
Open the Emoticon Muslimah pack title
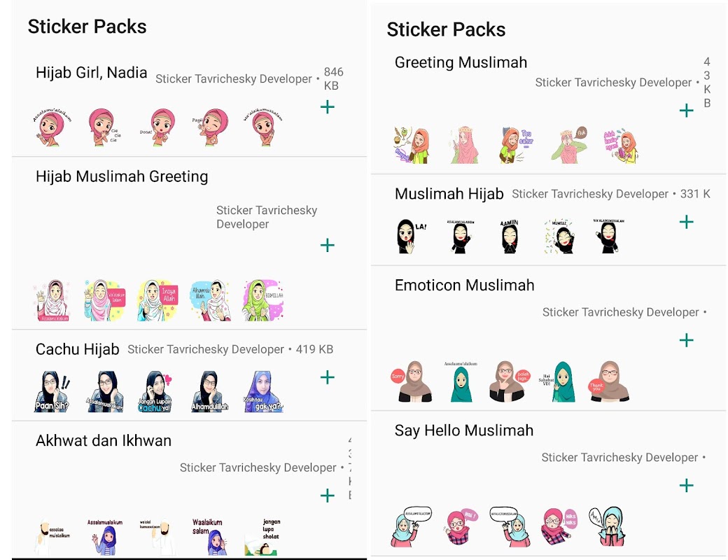464,285
